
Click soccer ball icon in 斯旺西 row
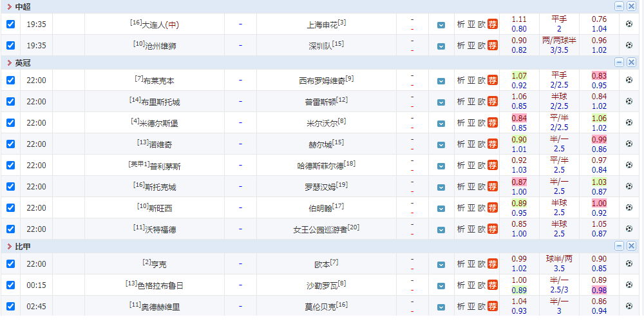(629, 207)
